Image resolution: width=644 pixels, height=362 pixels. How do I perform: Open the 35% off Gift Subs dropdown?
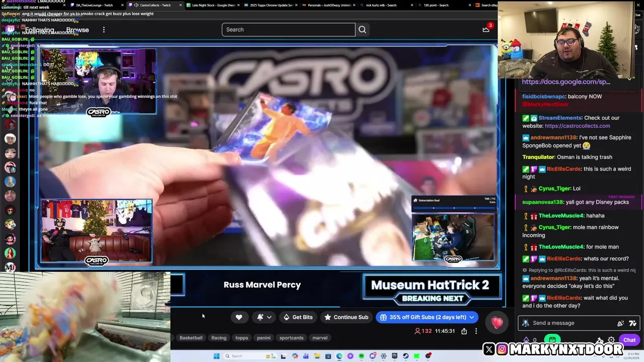[427, 317]
